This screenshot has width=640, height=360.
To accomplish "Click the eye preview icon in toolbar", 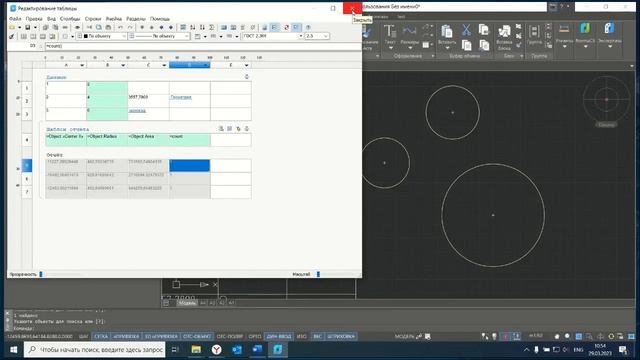I will (77, 27).
